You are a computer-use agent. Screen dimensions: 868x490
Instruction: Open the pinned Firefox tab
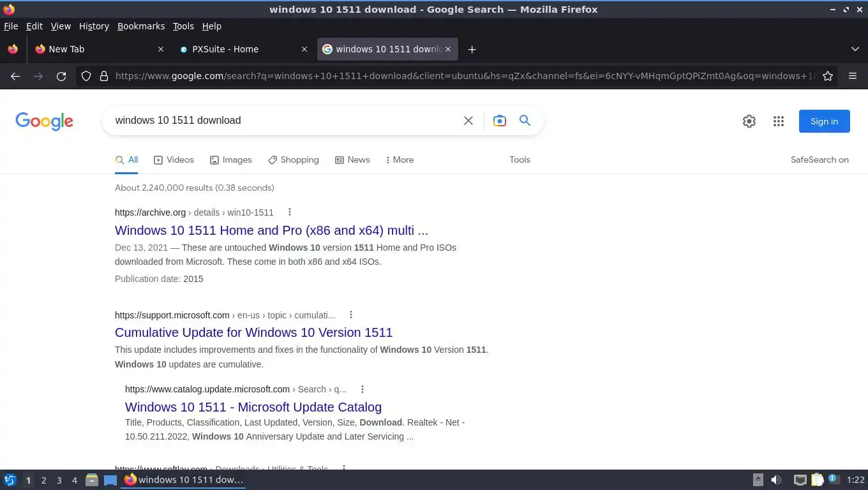click(x=13, y=49)
